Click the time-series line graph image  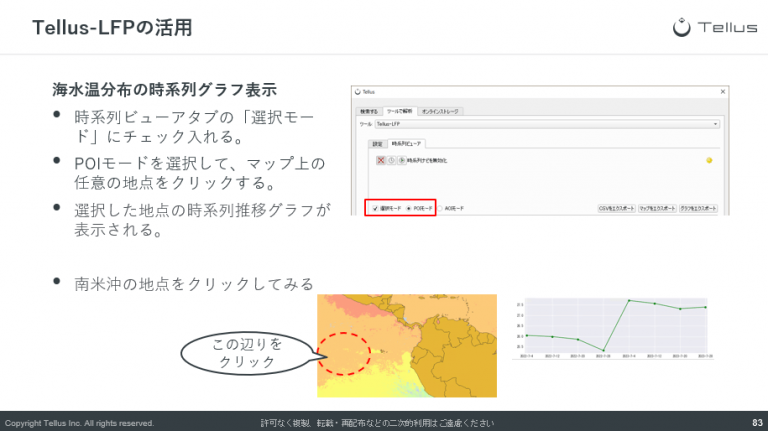point(613,329)
